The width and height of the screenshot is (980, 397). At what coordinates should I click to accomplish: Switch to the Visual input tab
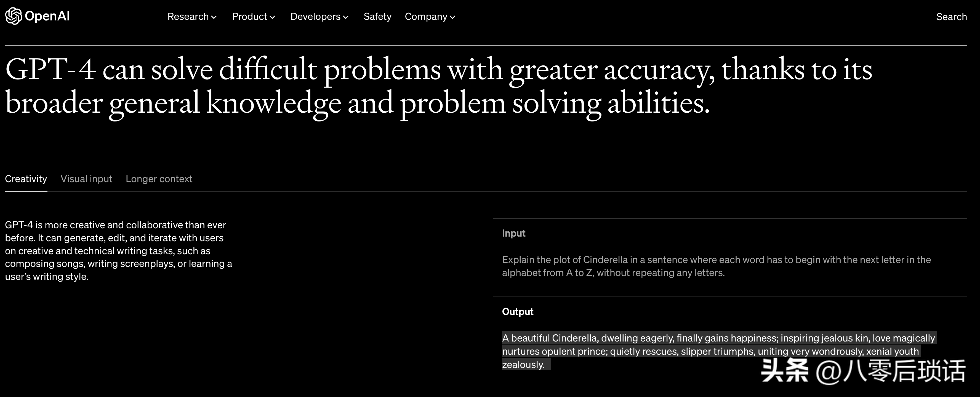click(x=86, y=179)
